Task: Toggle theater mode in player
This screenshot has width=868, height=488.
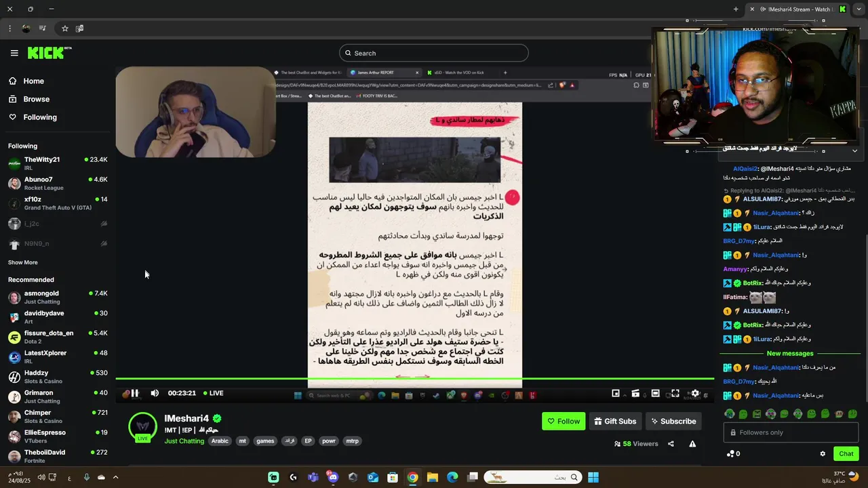Action: pos(655,393)
